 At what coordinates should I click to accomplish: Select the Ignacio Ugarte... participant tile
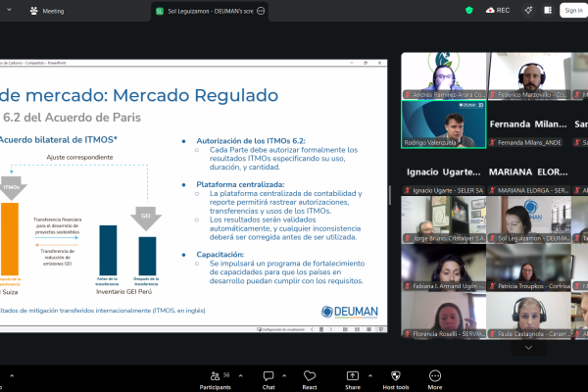[x=444, y=171]
